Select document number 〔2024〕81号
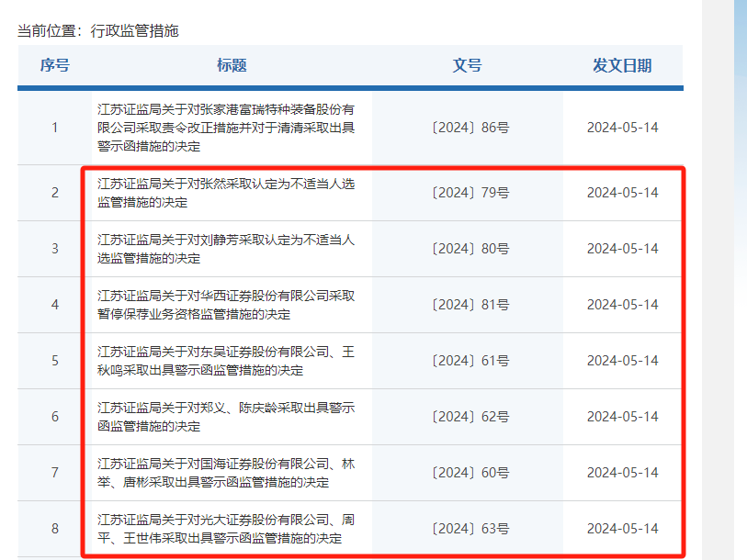 (x=470, y=305)
